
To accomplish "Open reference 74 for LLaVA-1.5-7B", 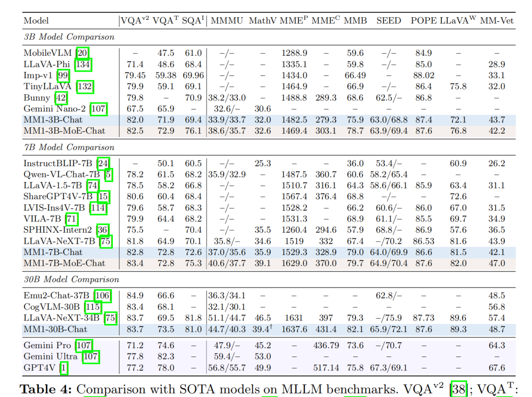I will point(93,185).
